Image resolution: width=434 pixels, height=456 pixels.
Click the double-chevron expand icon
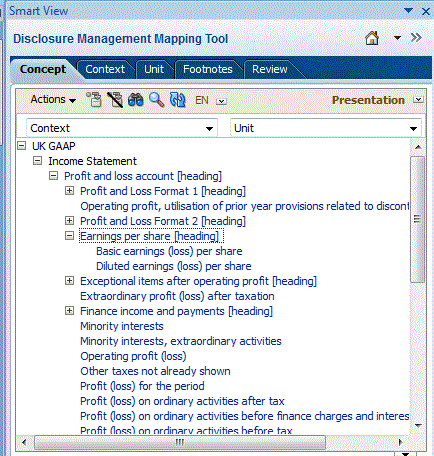(416, 38)
